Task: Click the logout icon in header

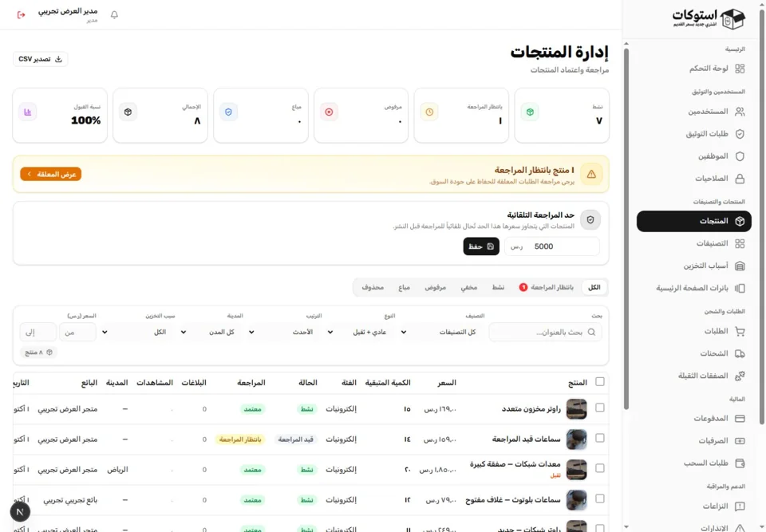Action: [x=21, y=14]
